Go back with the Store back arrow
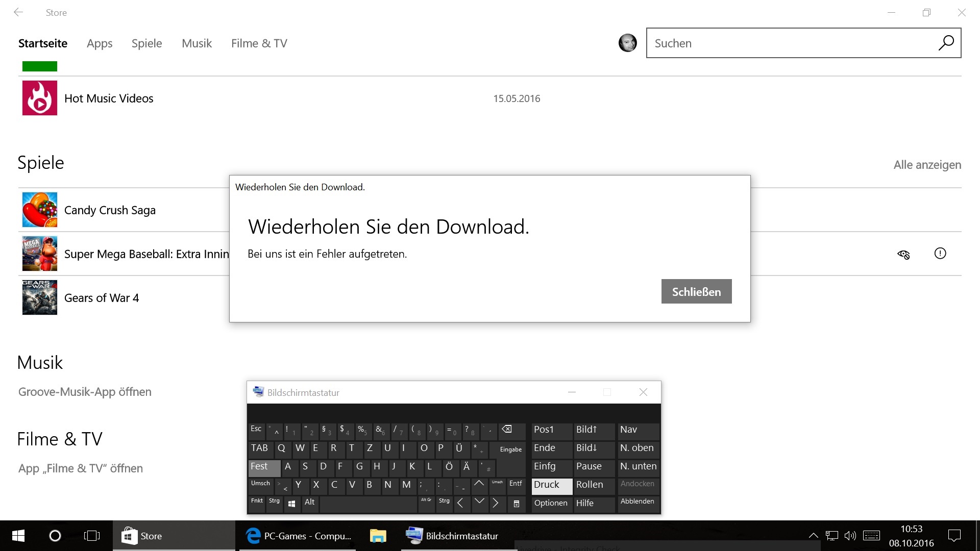Viewport: 980px width, 551px height. (x=18, y=12)
